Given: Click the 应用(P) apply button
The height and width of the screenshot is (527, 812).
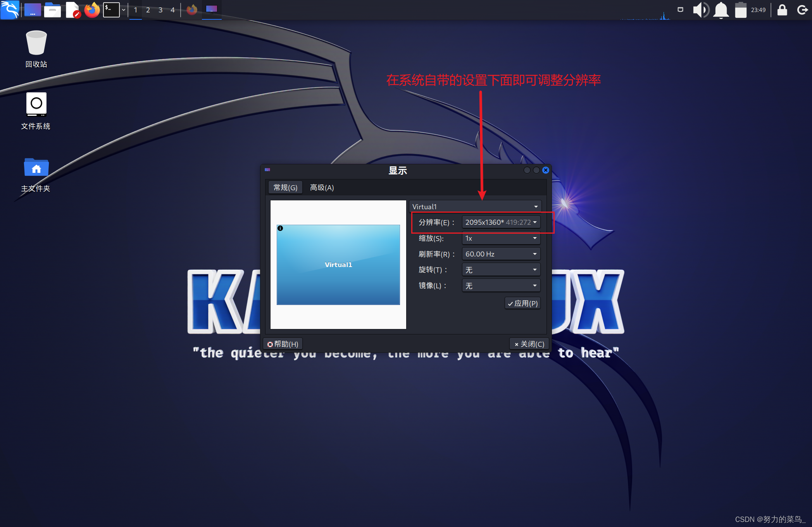Looking at the screenshot, I should [522, 303].
